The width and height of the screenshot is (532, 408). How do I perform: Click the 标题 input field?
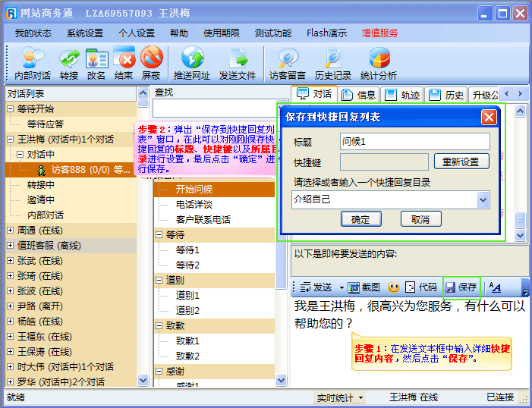point(414,142)
